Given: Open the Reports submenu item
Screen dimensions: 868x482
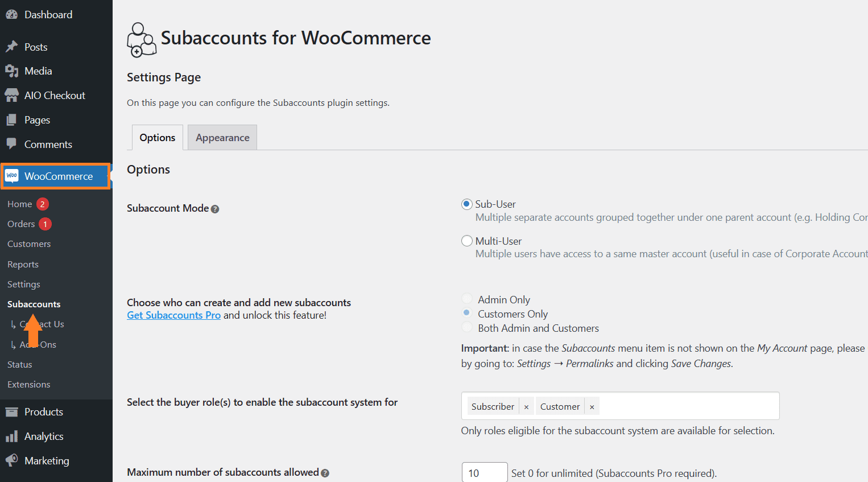Looking at the screenshot, I should [x=23, y=265].
